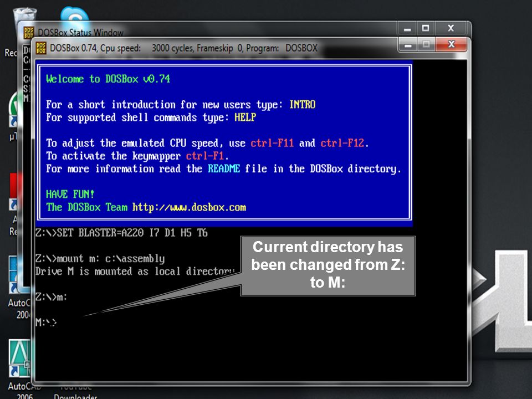Click the M:\> command prompt line
Screen dimensions: 532x399
pos(46,322)
